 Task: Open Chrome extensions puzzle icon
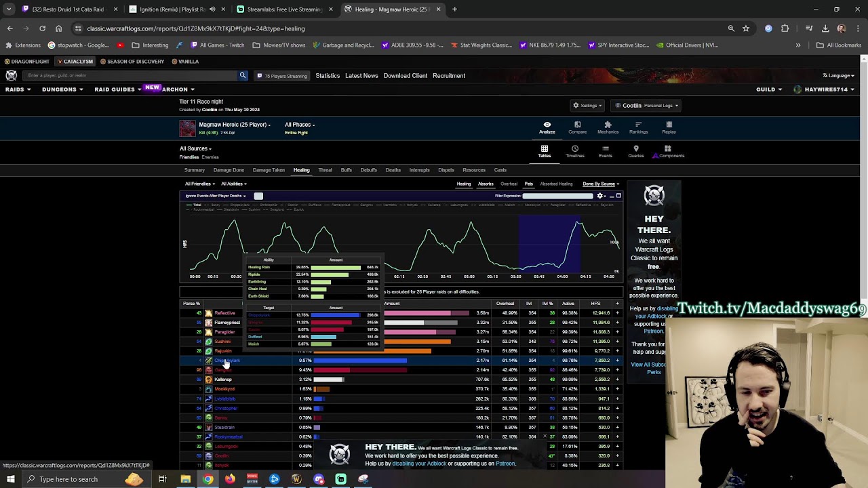[785, 28]
